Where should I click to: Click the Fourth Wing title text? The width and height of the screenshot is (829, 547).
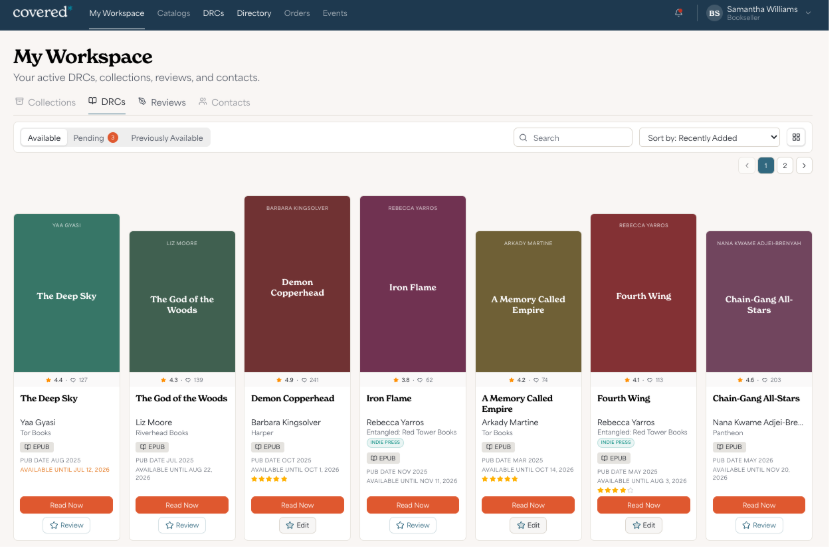coord(623,398)
